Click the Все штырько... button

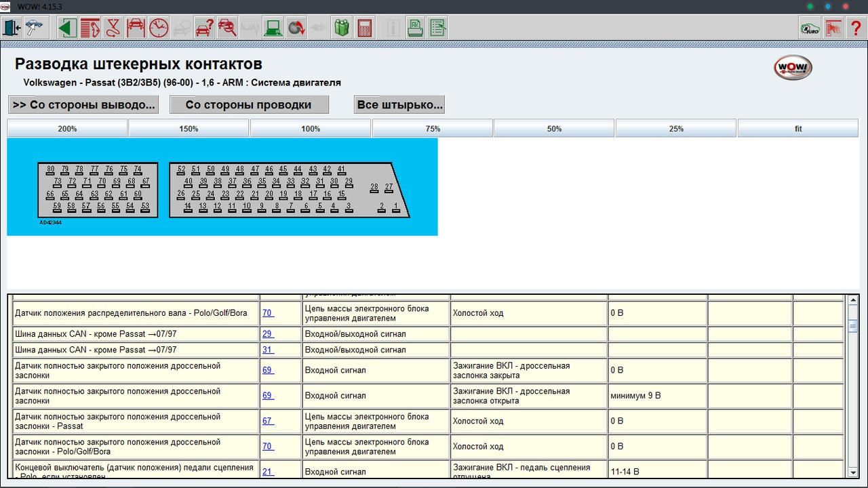pyautogui.click(x=399, y=104)
